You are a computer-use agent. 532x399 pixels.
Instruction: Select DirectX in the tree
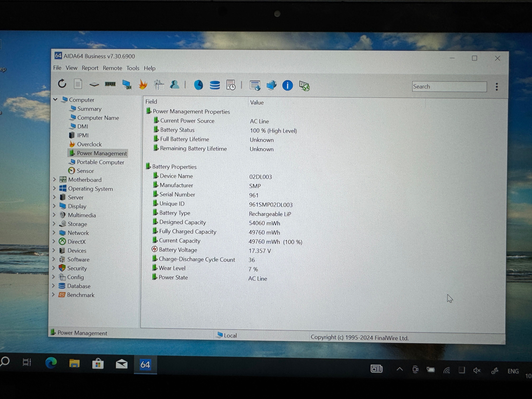click(77, 241)
